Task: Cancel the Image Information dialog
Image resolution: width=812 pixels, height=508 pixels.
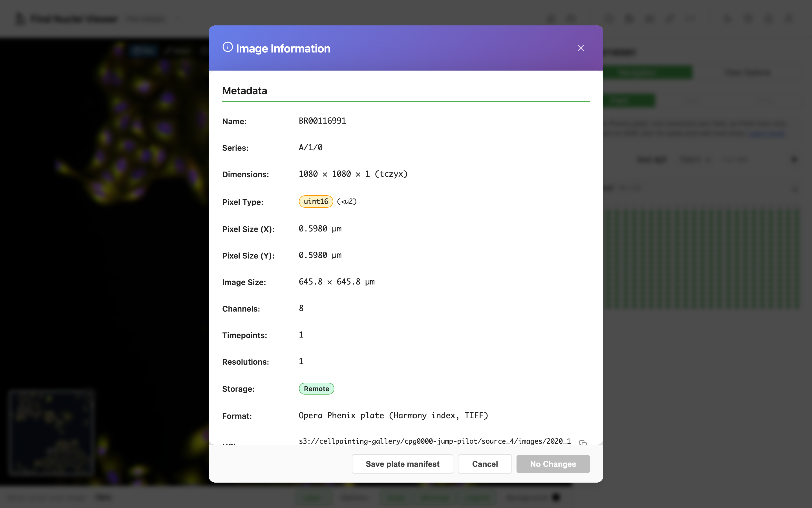Action: pos(484,464)
